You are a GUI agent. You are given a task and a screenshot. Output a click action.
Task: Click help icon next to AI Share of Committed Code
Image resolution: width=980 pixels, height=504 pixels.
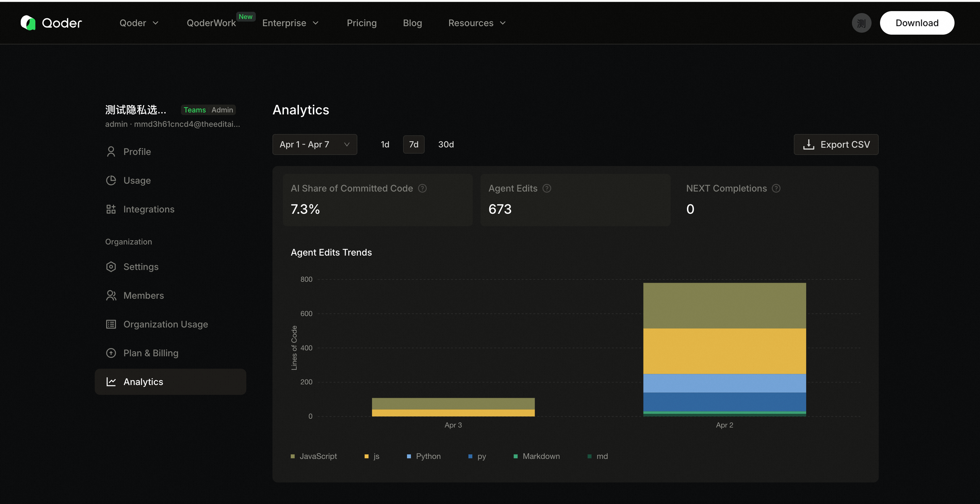pos(422,189)
